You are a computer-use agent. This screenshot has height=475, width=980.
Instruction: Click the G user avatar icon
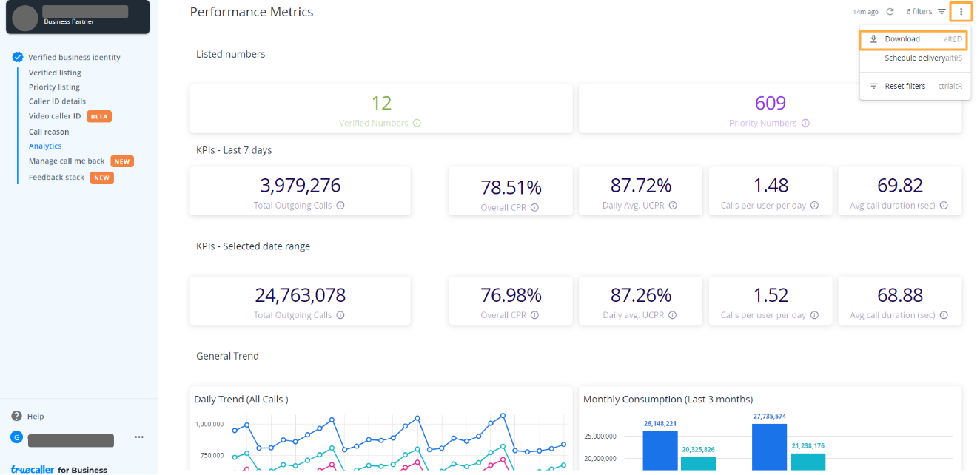(16, 437)
